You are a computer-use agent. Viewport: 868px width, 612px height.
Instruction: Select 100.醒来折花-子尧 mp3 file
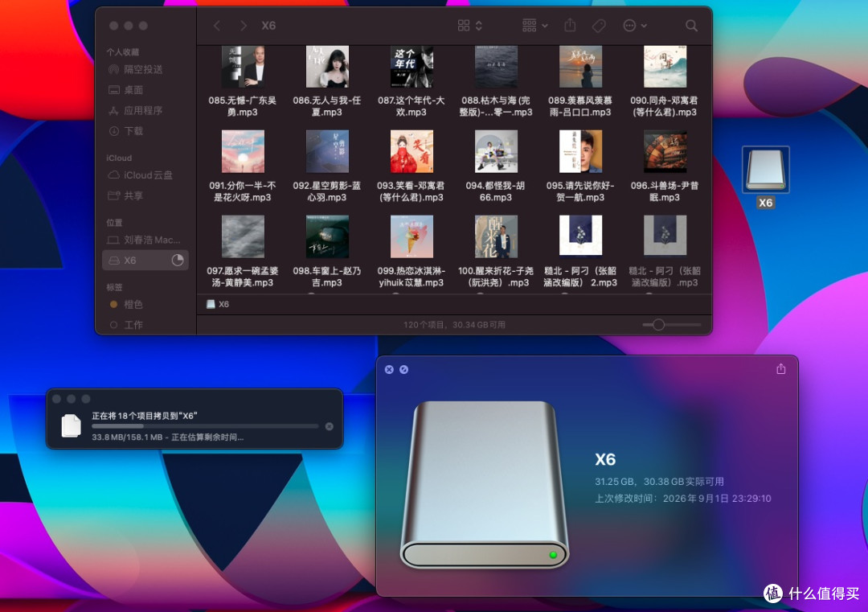496,252
